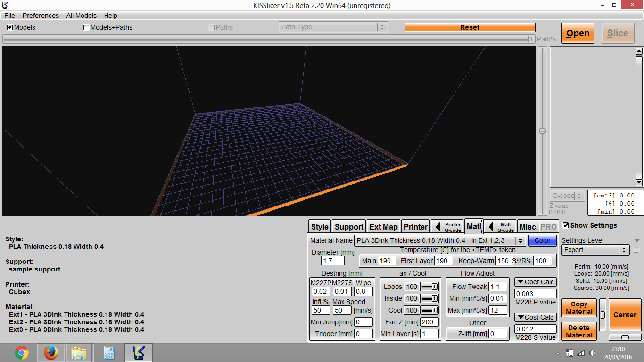Click the Open button
This screenshot has width=644, height=362.
click(578, 33)
